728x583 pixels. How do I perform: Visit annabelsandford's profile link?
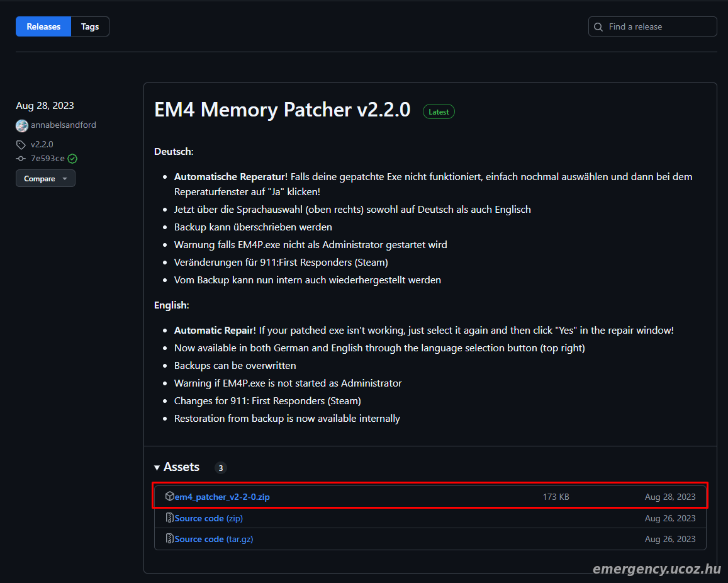pyautogui.click(x=64, y=125)
